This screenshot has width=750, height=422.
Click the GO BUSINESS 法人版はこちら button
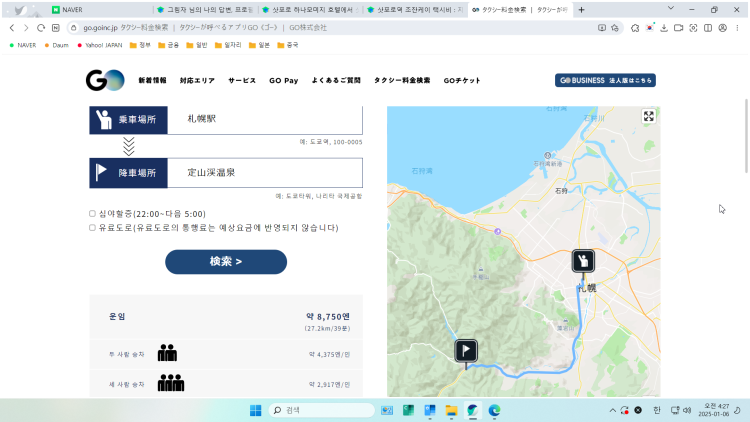[x=605, y=80]
